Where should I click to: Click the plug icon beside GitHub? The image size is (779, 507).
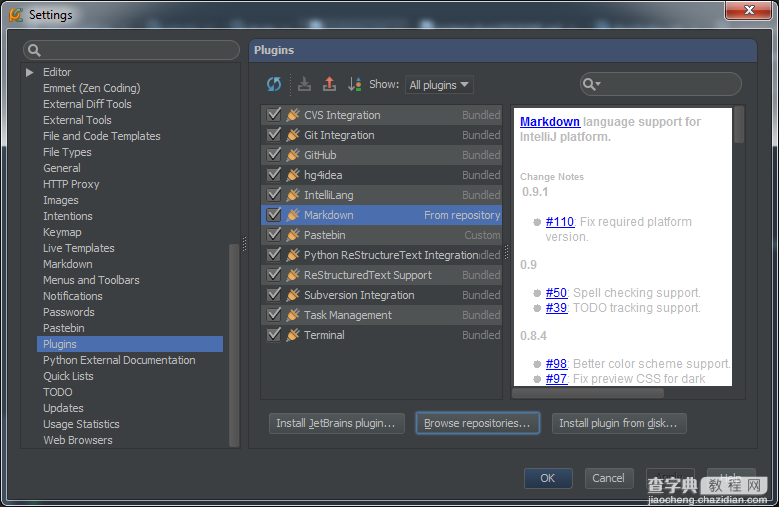point(293,155)
